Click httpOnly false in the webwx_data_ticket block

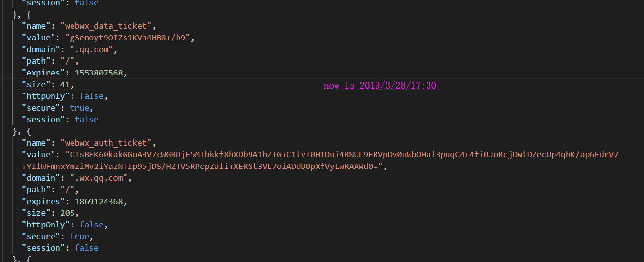coord(91,96)
